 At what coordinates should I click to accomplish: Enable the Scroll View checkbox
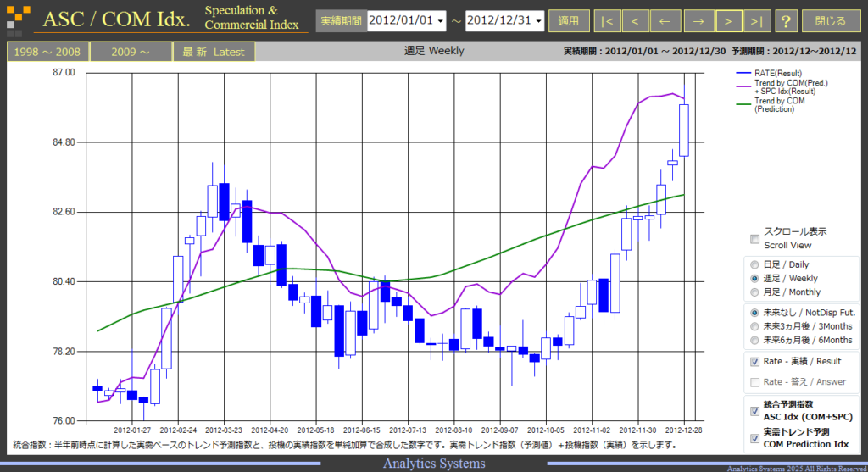point(754,239)
